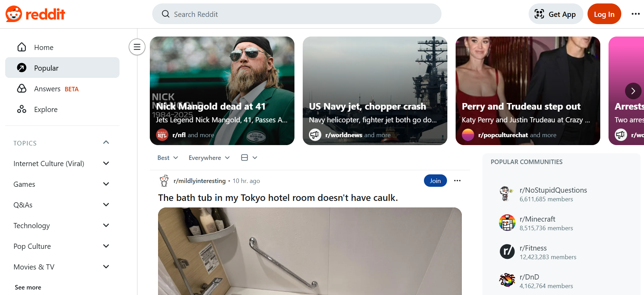The height and width of the screenshot is (295, 644).
Task: Advance the news carousel with the right arrow
Action: (633, 91)
